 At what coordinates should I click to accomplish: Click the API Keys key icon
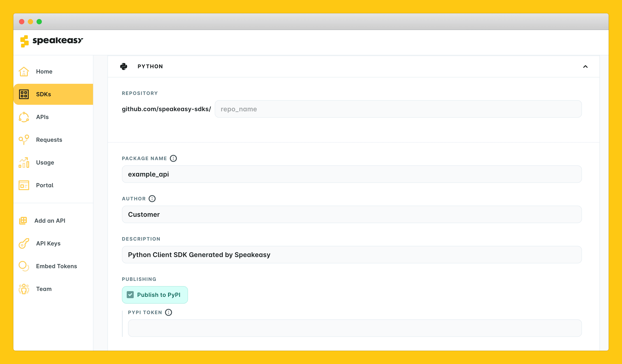(24, 243)
